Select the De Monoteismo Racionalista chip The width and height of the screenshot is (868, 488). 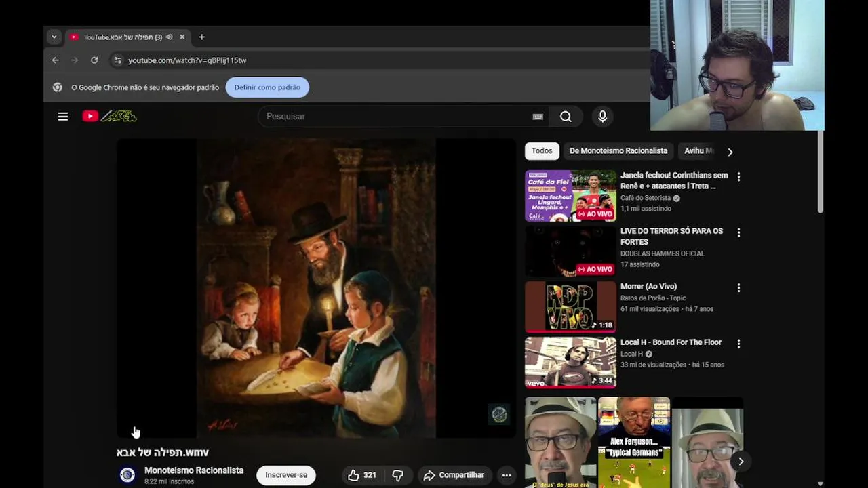coord(618,151)
